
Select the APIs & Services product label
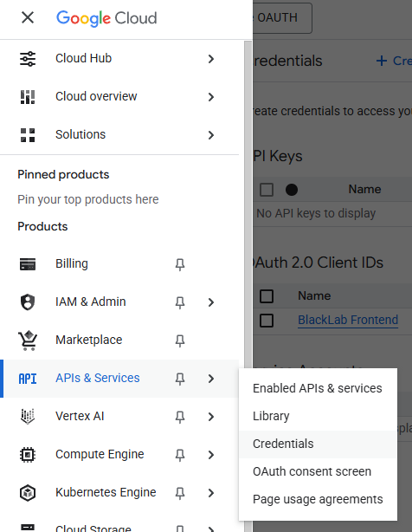[98, 378]
